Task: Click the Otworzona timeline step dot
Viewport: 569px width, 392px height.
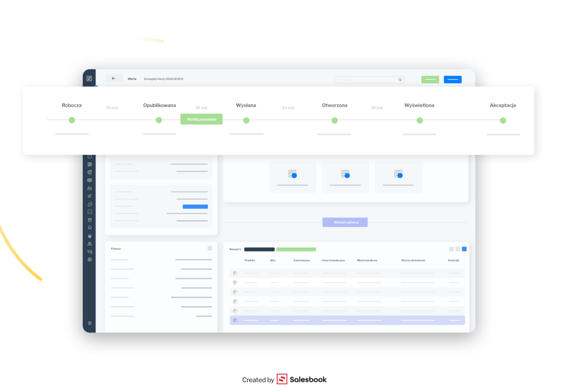Action: (x=335, y=120)
